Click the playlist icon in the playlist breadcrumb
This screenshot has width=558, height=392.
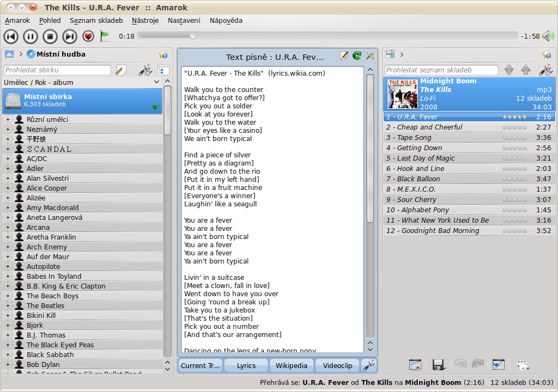click(x=390, y=54)
